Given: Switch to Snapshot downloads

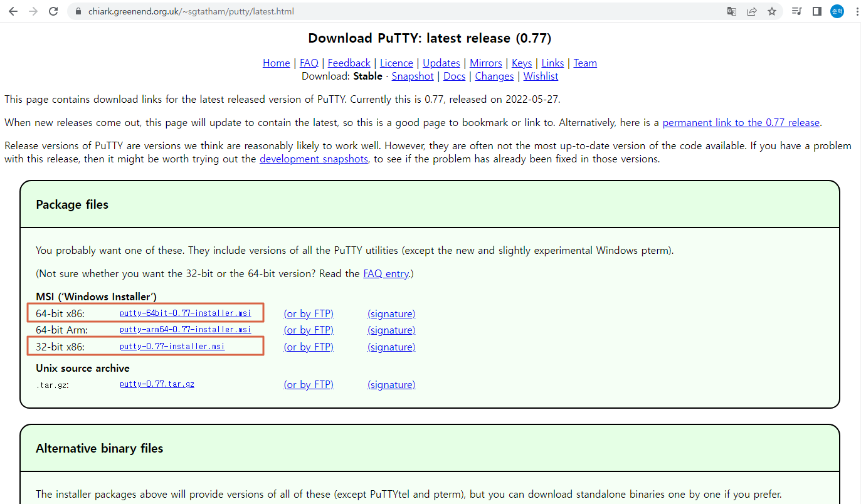Looking at the screenshot, I should pos(413,76).
